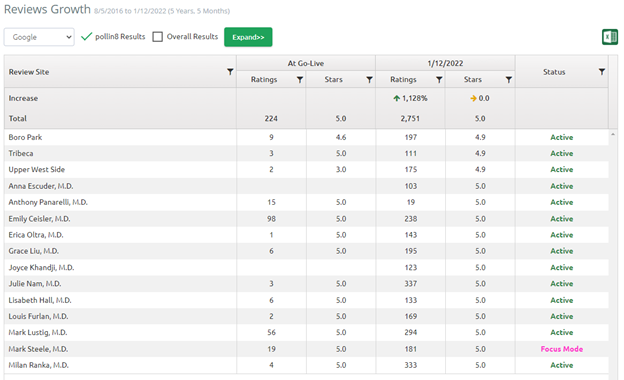Filter the At Go-Live Ratings column
Image resolution: width=624 pixels, height=380 pixels.
tap(300, 80)
